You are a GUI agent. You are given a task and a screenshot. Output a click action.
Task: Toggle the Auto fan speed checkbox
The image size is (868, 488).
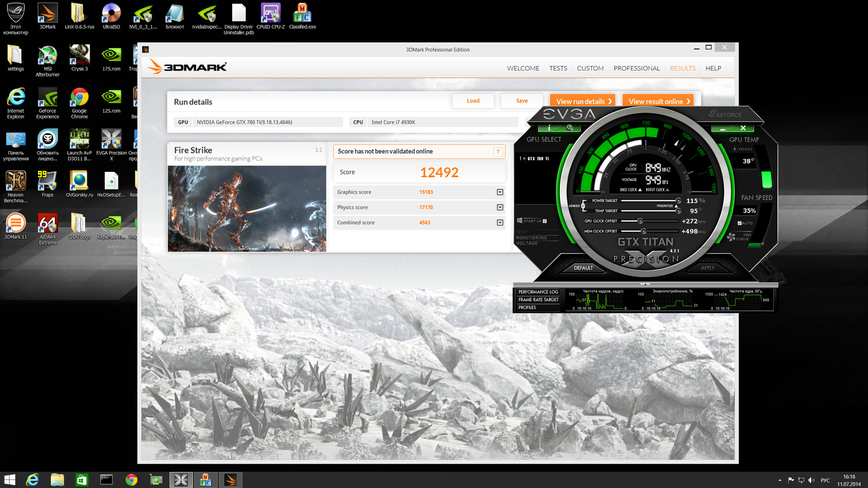point(739,223)
